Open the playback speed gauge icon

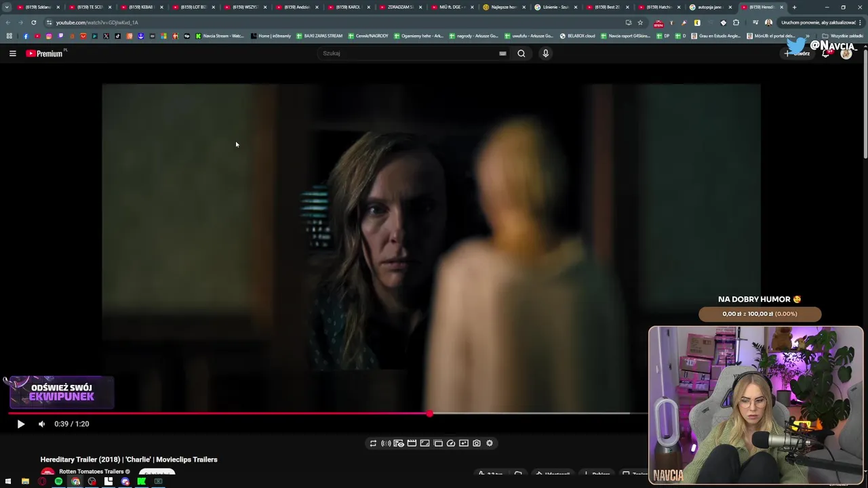coord(451,443)
